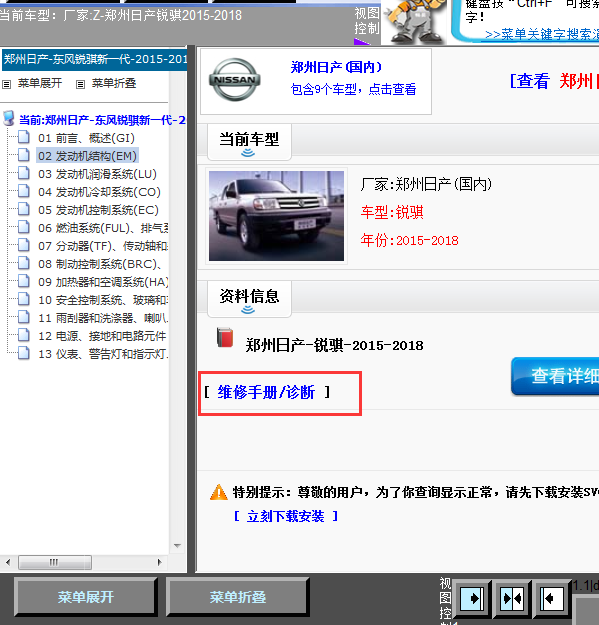599x625 pixels.
Task: Click the horizontal scrollbar right arrow
Action: point(159,562)
